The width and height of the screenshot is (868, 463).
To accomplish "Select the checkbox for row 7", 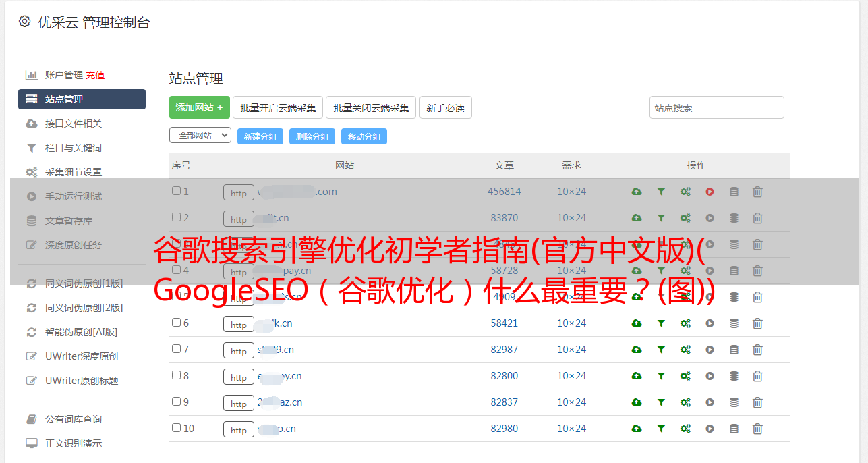I will (176, 349).
